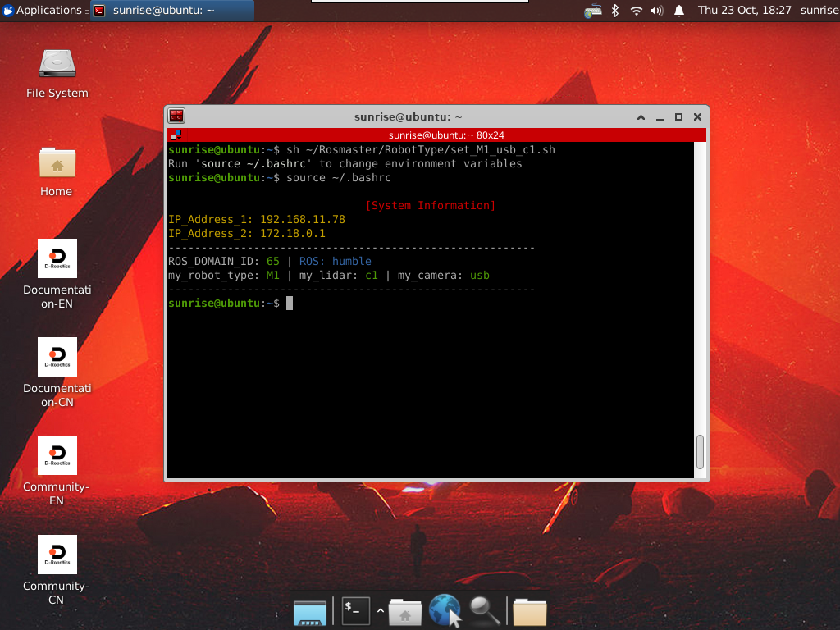Click the terminal's vertical scrollbar handle

tap(700, 451)
